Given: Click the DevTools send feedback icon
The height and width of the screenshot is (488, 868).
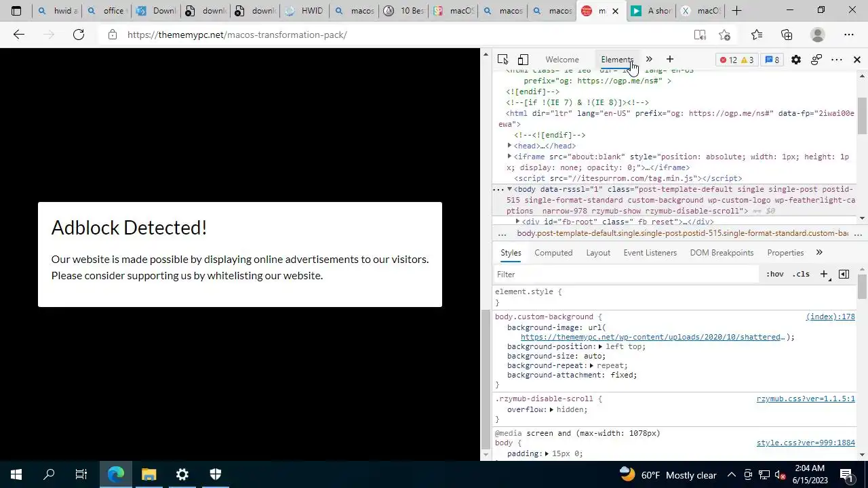Looking at the screenshot, I should coord(816,60).
